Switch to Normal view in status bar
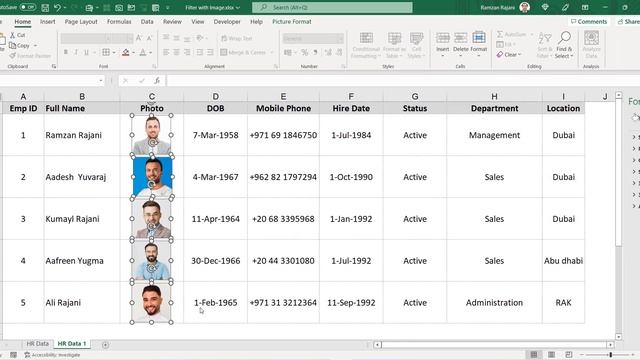The image size is (640, 360). pos(533,354)
